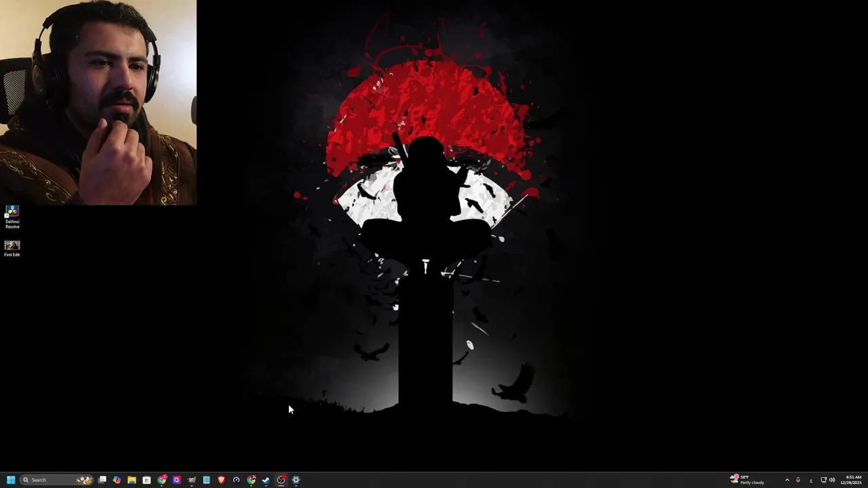Viewport: 868px width, 488px height.
Task: Open GIMP from the taskbar
Action: click(x=191, y=480)
